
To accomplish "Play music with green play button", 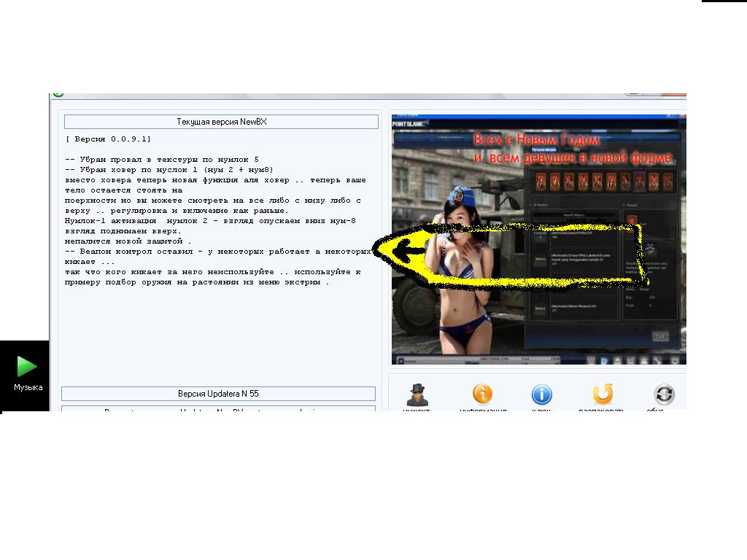I will click(x=27, y=366).
